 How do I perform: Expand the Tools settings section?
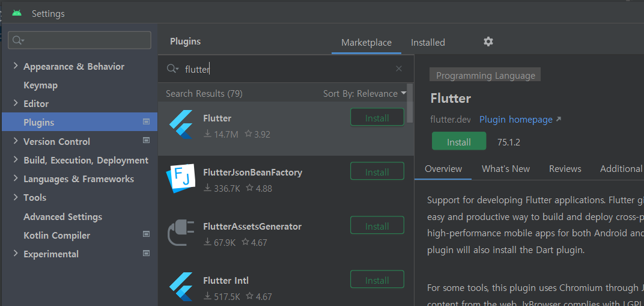16,197
